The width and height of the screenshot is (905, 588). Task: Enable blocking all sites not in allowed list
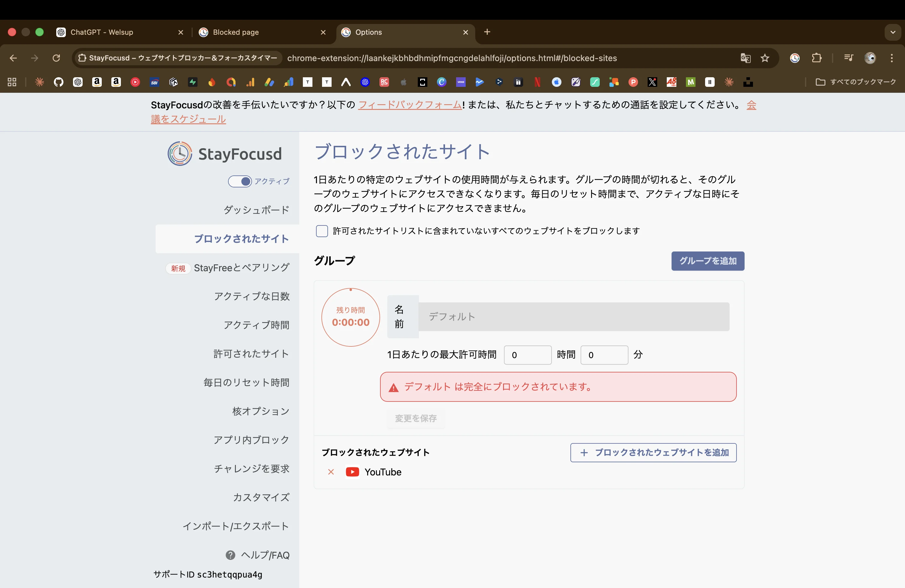[322, 231]
